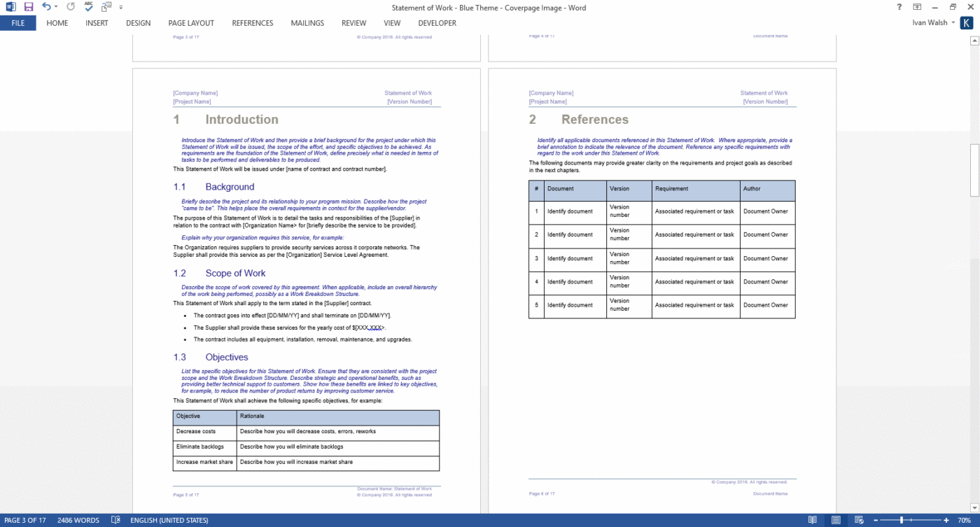Switch to Read Mode in the status bar
Screen dimensions: 980x527
coord(812,520)
